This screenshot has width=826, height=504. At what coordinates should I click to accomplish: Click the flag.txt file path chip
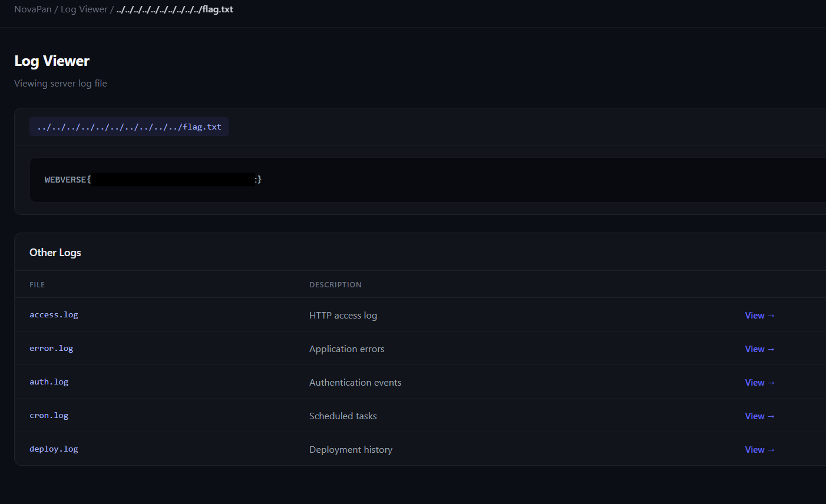(129, 127)
